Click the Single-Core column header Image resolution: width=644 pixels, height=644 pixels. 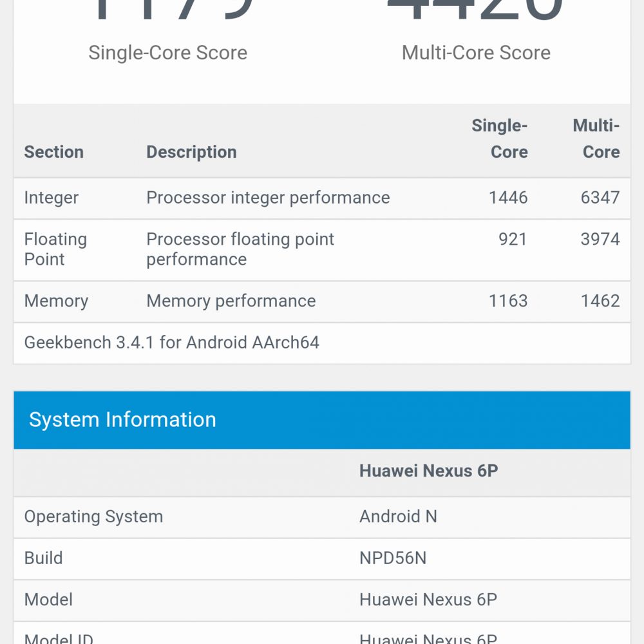500,139
